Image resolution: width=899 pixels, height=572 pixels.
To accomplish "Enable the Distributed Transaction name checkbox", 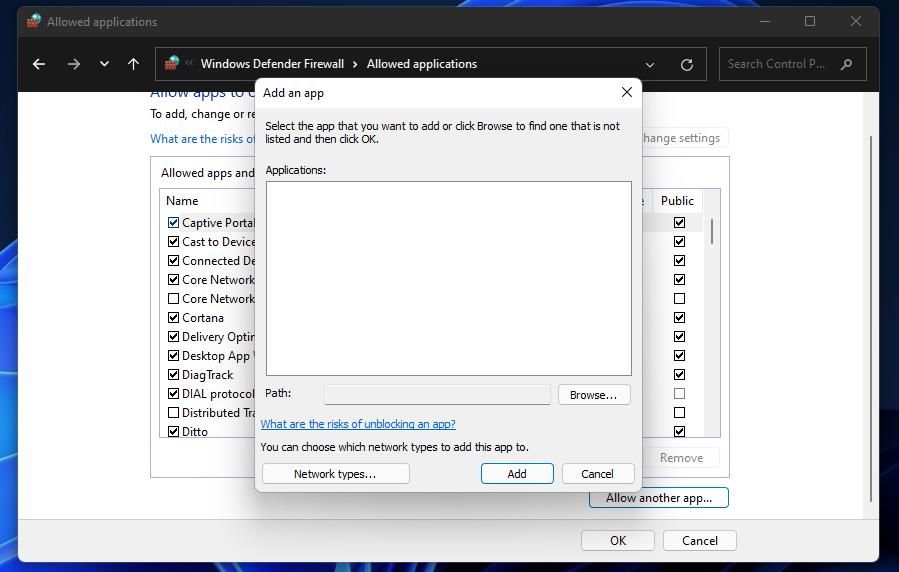I will point(173,412).
